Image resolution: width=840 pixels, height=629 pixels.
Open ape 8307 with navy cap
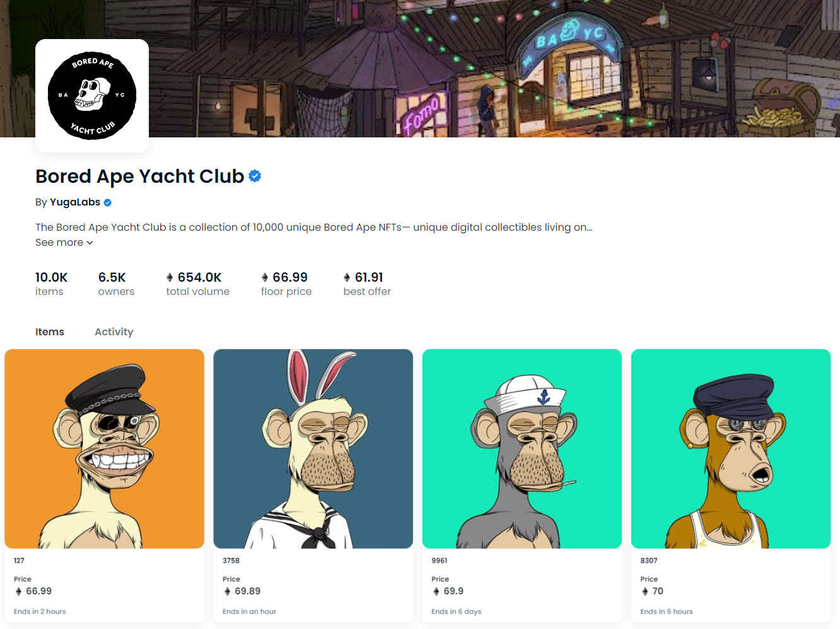click(x=731, y=449)
